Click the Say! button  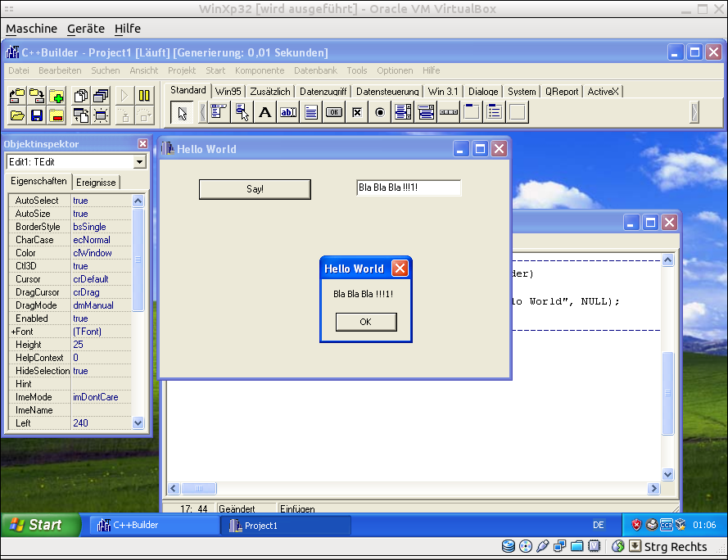pyautogui.click(x=255, y=189)
